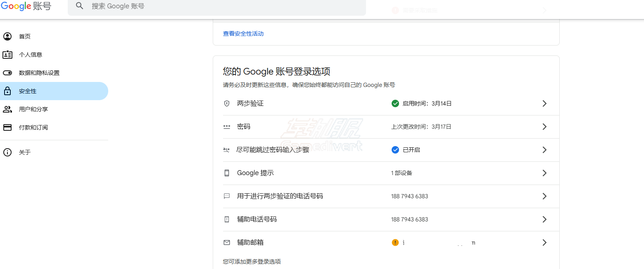
Task: Select 安全性 in the sidebar
Action: coord(54,91)
